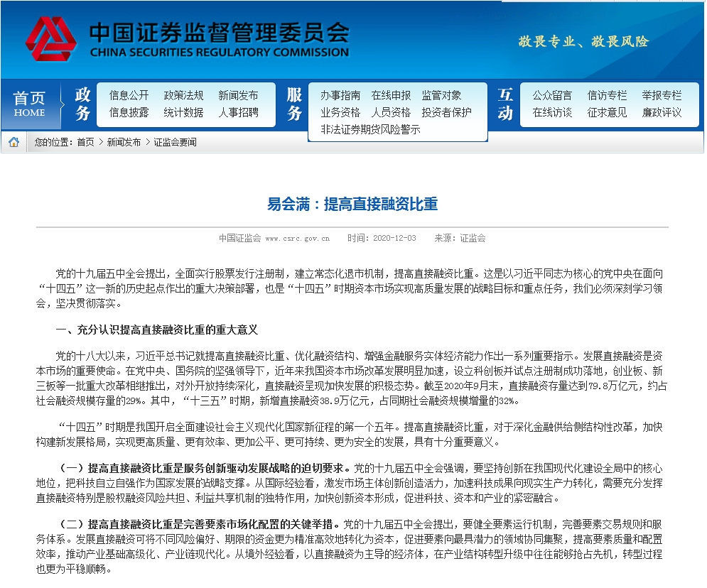This screenshot has height=588, width=707.
Task: Open 信访专栏 link
Action: coord(607,96)
